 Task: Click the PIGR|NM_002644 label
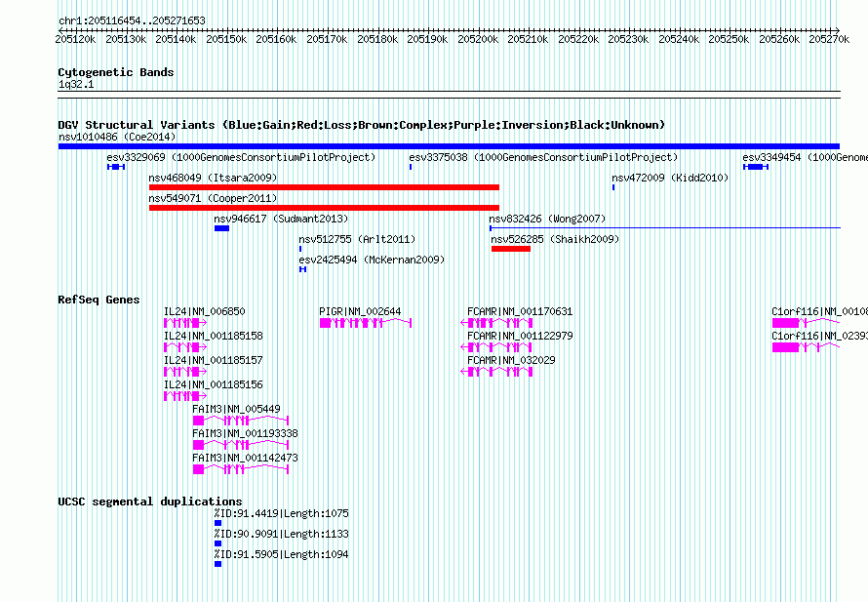[x=360, y=311]
